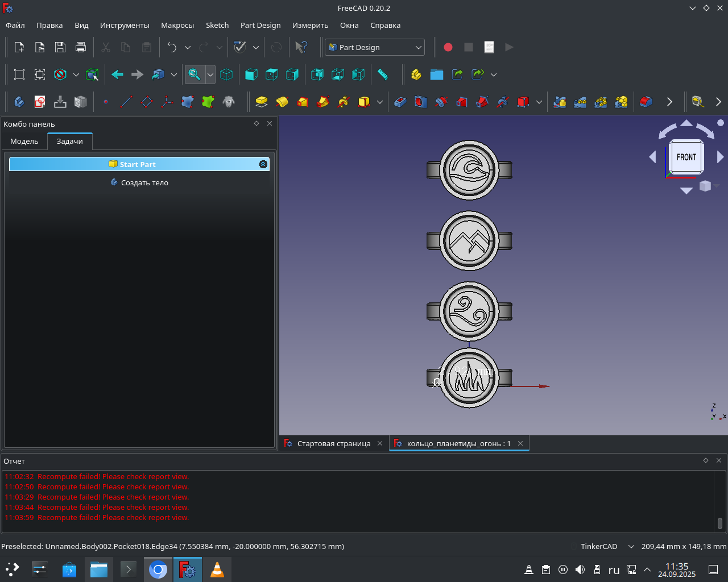Click the Polar Pattern icon
728x582 pixels.
point(601,102)
